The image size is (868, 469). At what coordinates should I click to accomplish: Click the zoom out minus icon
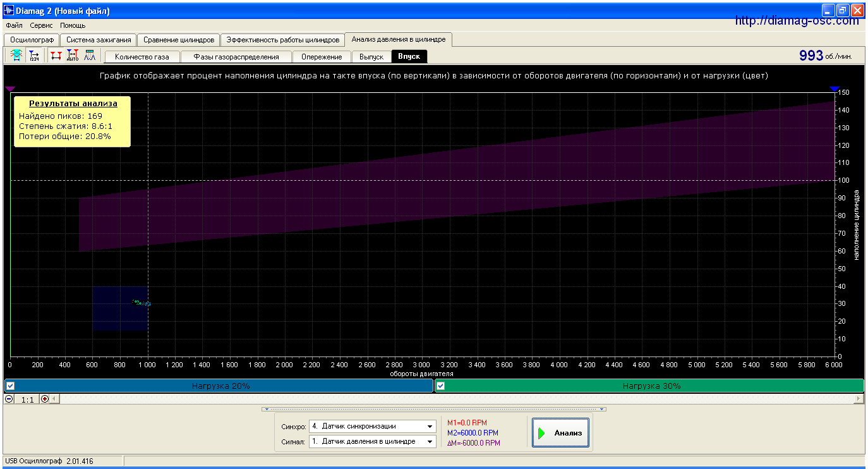tap(9, 399)
